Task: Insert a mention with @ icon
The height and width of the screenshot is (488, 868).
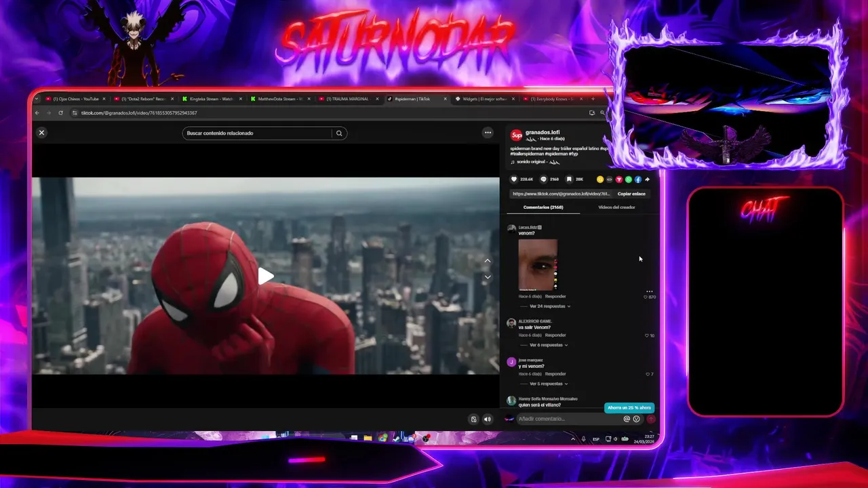Action: 627,419
